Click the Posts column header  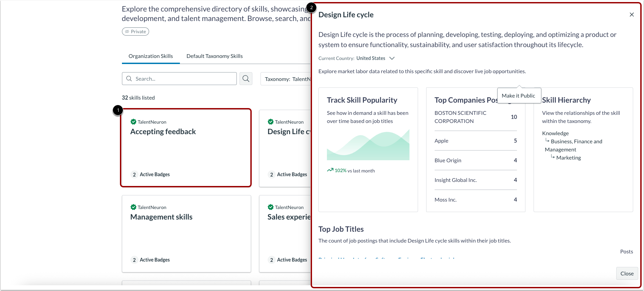626,251
